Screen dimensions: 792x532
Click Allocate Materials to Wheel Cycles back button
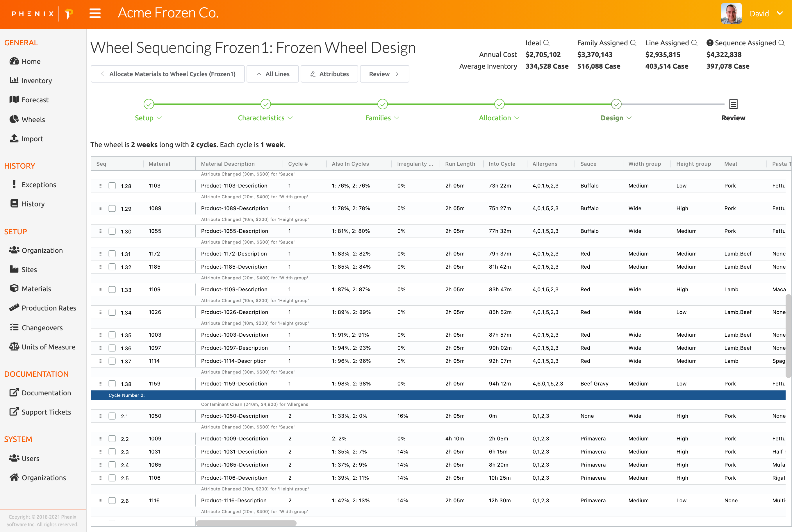[x=168, y=74]
